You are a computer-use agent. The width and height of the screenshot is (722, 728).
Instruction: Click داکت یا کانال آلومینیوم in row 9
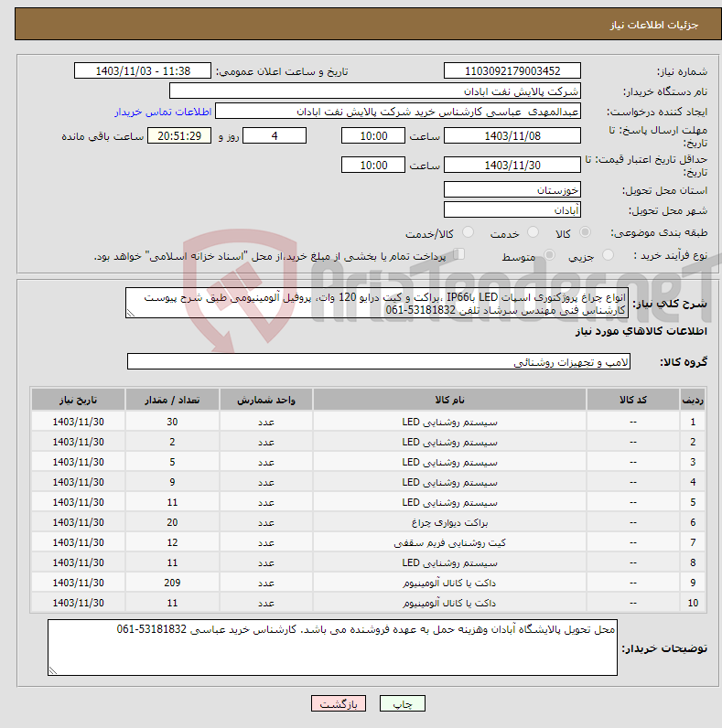[x=449, y=583]
